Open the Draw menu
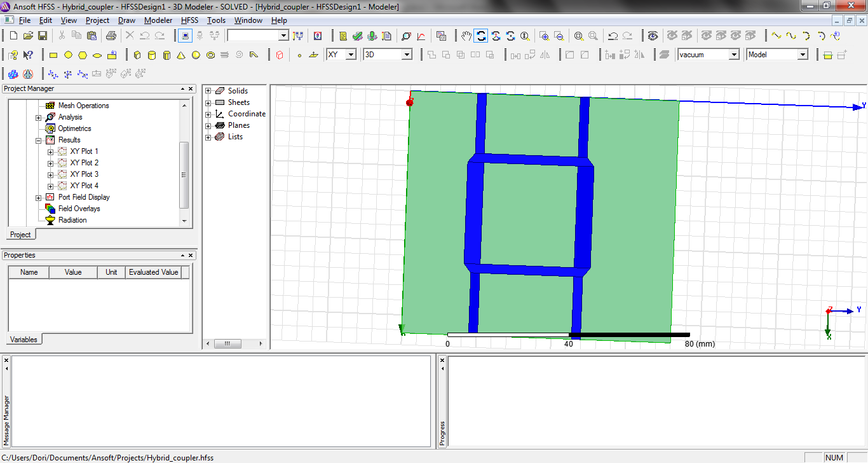This screenshot has width=868, height=463. tap(126, 20)
